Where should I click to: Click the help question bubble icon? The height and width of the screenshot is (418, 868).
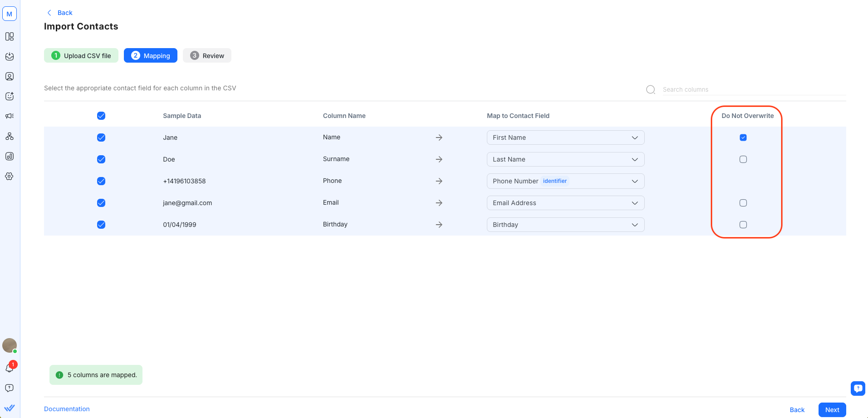coord(10,388)
